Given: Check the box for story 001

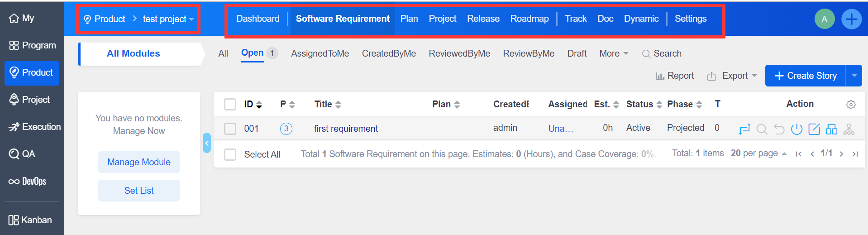Looking at the screenshot, I should [x=230, y=129].
